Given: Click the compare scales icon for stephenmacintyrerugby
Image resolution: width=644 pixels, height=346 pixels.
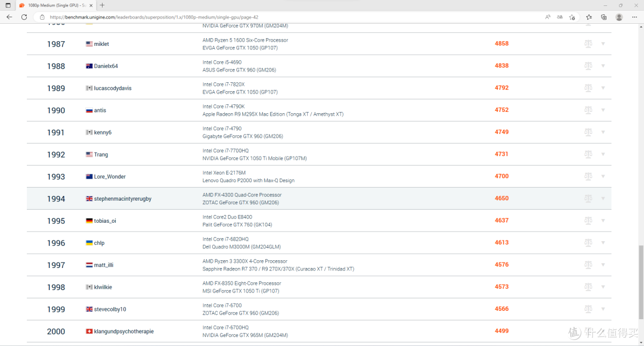Looking at the screenshot, I should pos(588,198).
